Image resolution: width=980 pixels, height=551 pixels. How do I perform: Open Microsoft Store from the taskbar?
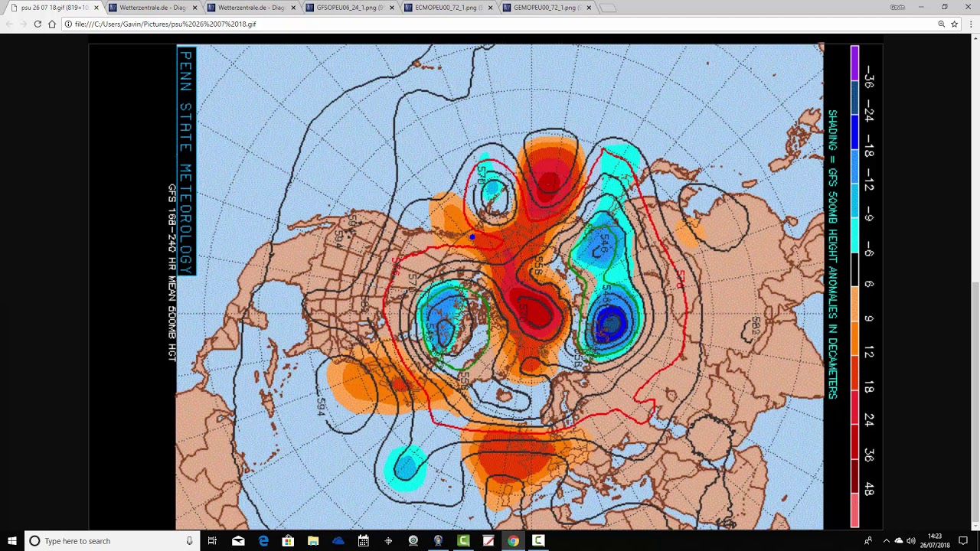click(288, 541)
